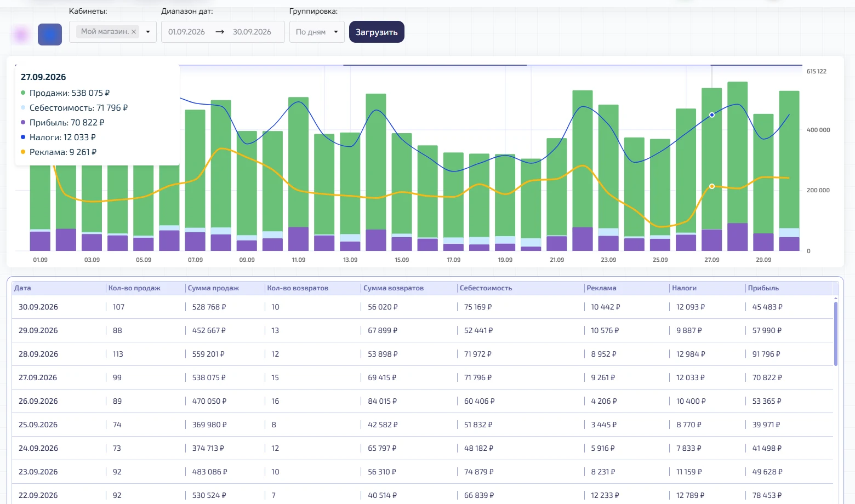Click taxes line marker at 27.09
The image size is (855, 504).
coord(712,115)
